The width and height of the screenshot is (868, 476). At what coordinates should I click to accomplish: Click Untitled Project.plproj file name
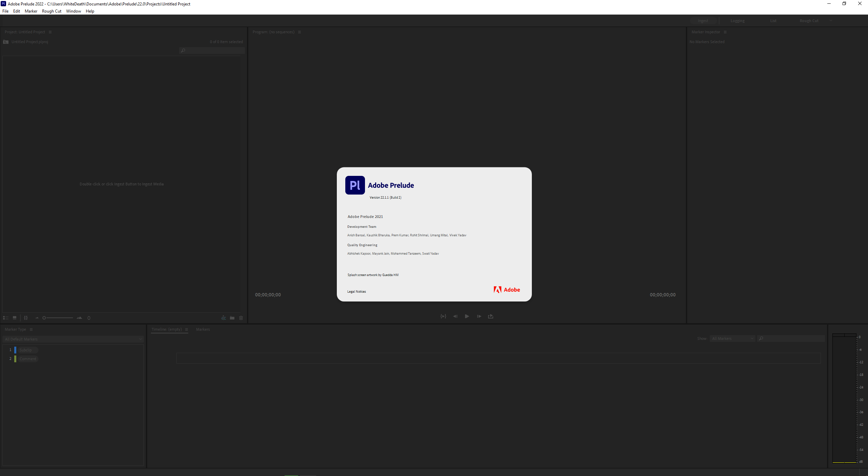(x=30, y=42)
